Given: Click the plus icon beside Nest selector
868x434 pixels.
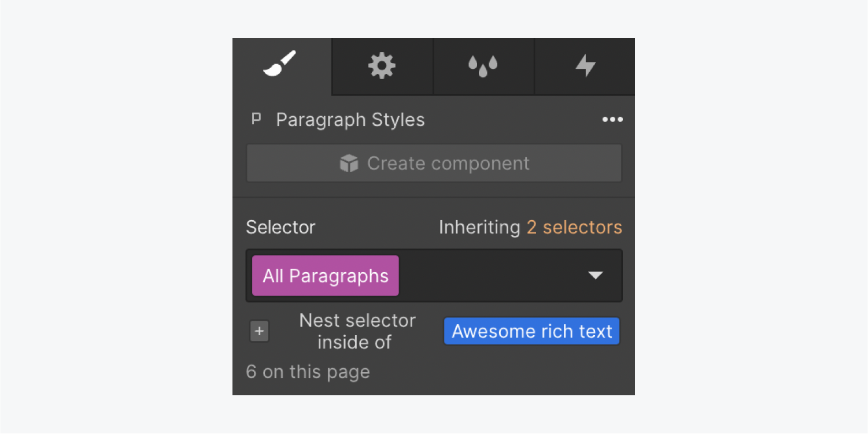Looking at the screenshot, I should (259, 332).
